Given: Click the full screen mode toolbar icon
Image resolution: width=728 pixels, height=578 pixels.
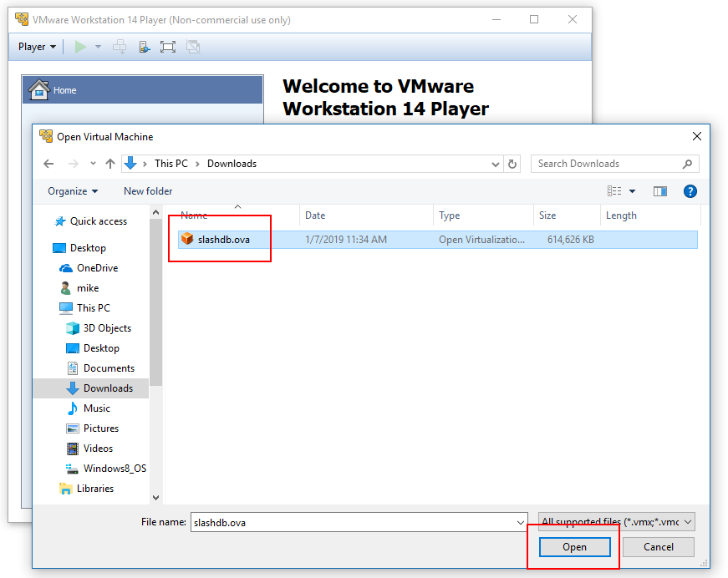Looking at the screenshot, I should pyautogui.click(x=168, y=47).
